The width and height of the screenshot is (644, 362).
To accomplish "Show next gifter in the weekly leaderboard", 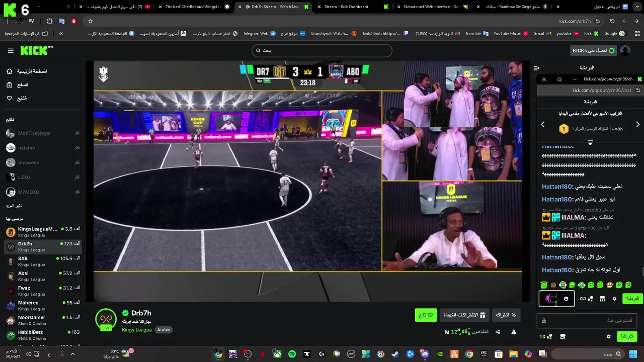I will point(637,124).
